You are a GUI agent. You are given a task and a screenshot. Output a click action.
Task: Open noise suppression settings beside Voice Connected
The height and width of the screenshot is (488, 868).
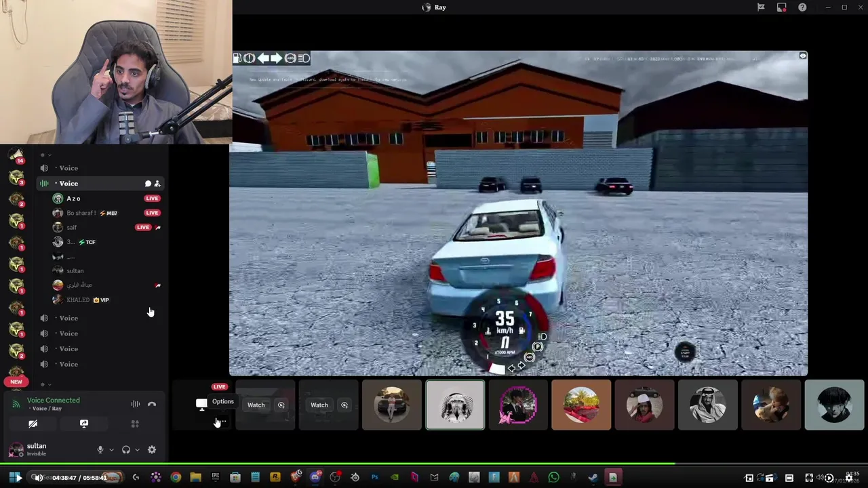(136, 404)
